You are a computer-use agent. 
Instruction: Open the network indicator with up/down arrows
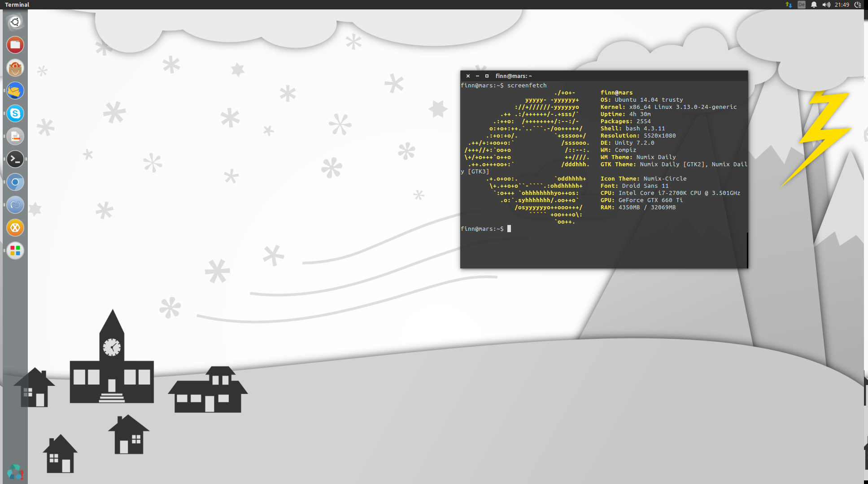(x=789, y=4)
